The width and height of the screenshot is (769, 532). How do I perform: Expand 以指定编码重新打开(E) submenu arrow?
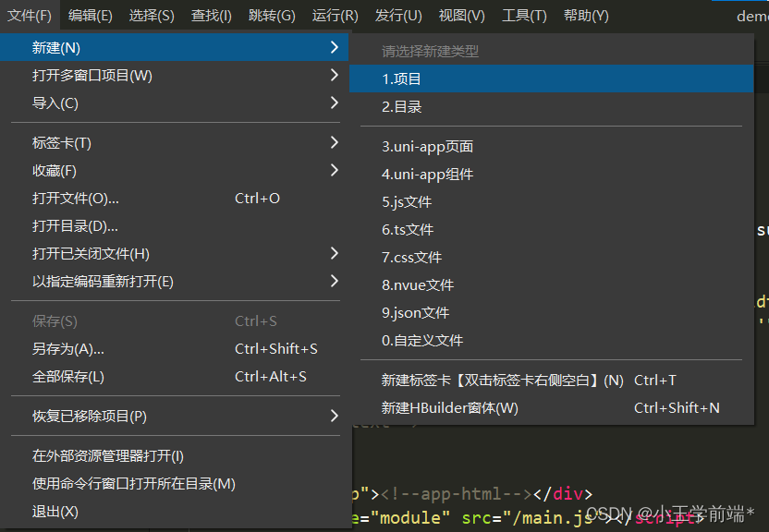click(334, 281)
